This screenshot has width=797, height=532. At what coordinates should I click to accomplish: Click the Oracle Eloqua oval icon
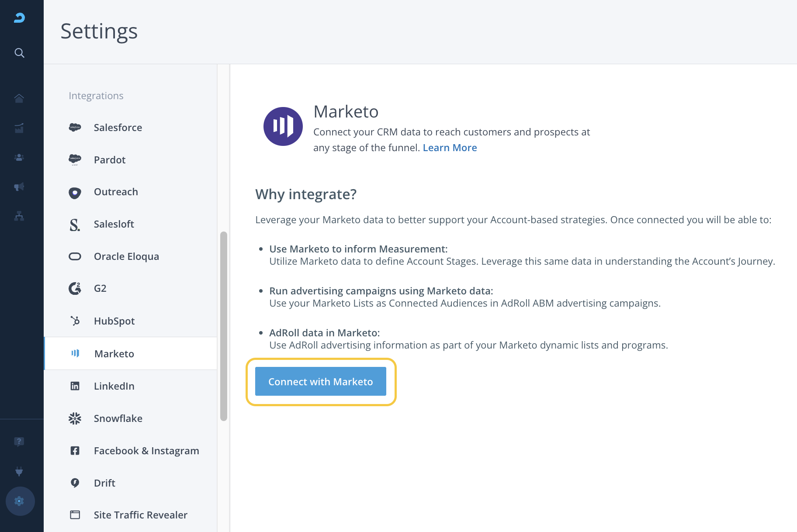(x=75, y=256)
